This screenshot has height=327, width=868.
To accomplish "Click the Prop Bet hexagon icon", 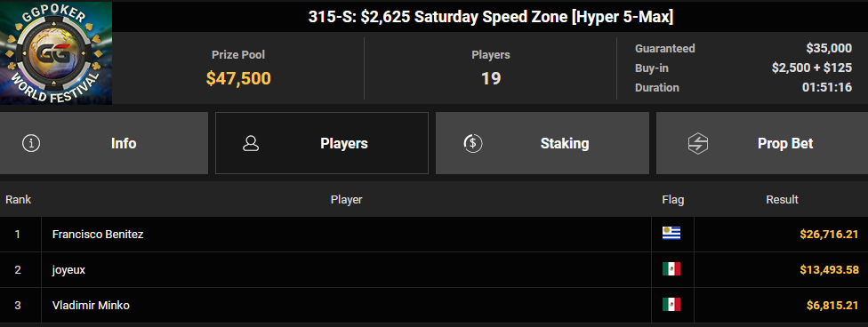I will [x=697, y=143].
